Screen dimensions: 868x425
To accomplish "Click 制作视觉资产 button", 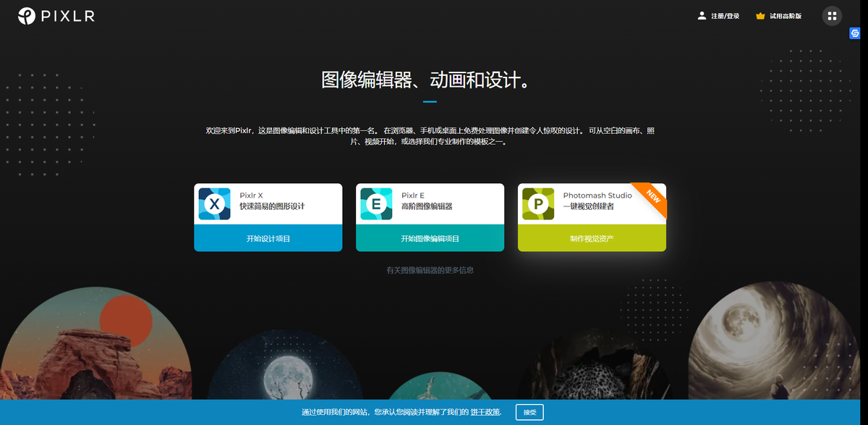I will (592, 238).
